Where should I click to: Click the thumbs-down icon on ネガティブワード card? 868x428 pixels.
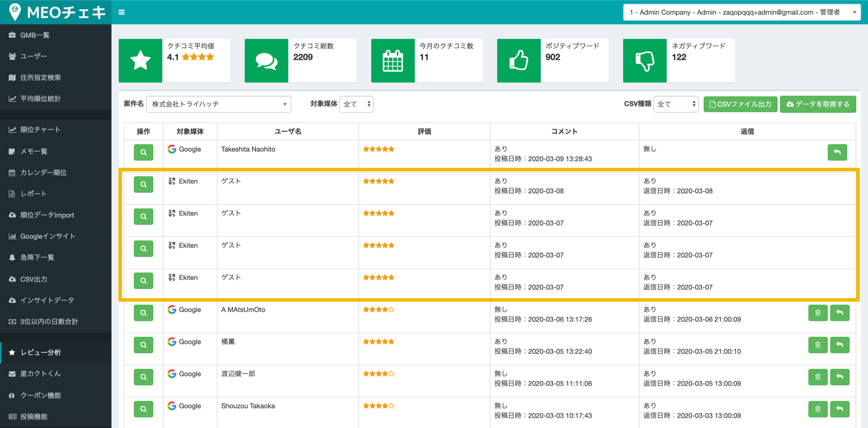[x=645, y=60]
